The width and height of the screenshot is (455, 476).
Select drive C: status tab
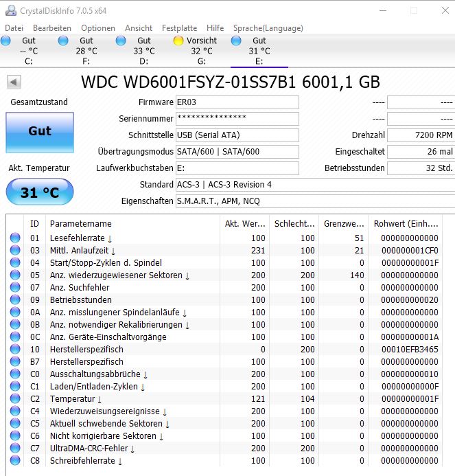coord(29,51)
